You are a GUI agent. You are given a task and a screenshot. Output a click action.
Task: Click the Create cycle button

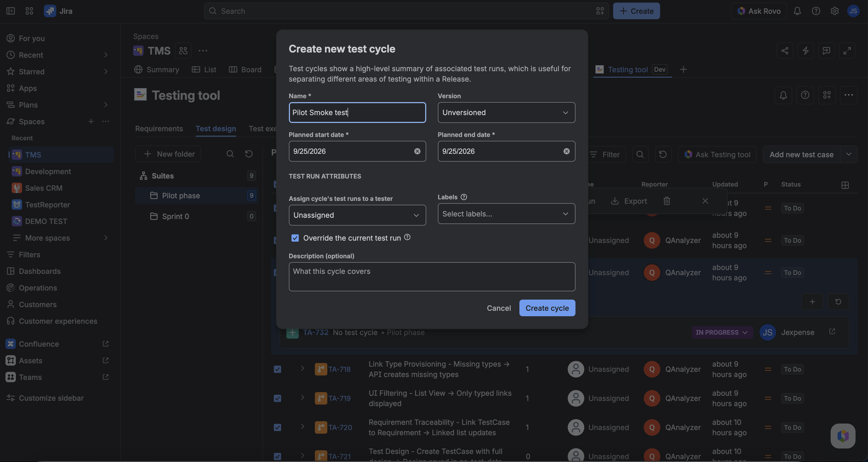coord(547,308)
